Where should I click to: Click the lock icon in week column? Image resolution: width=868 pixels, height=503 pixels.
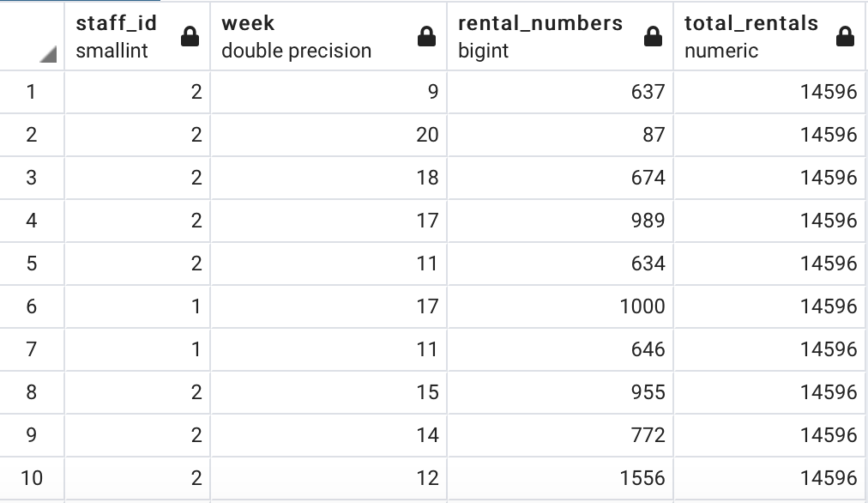point(427,37)
